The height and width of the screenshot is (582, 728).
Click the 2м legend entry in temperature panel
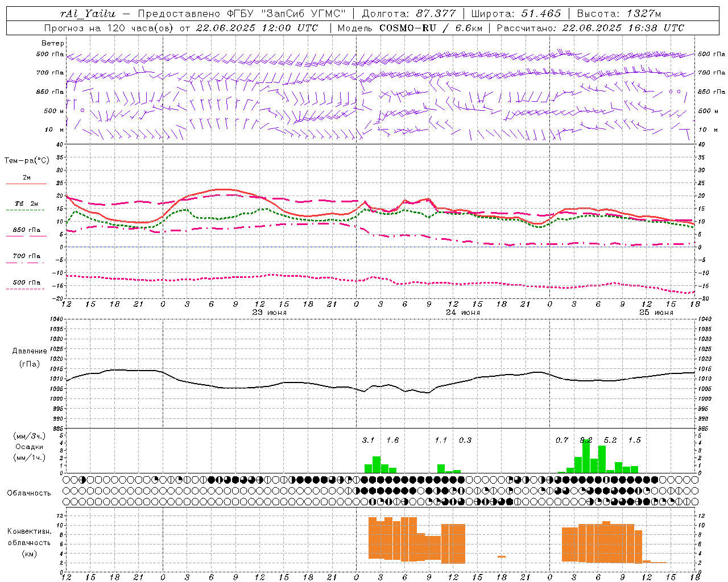27,178
